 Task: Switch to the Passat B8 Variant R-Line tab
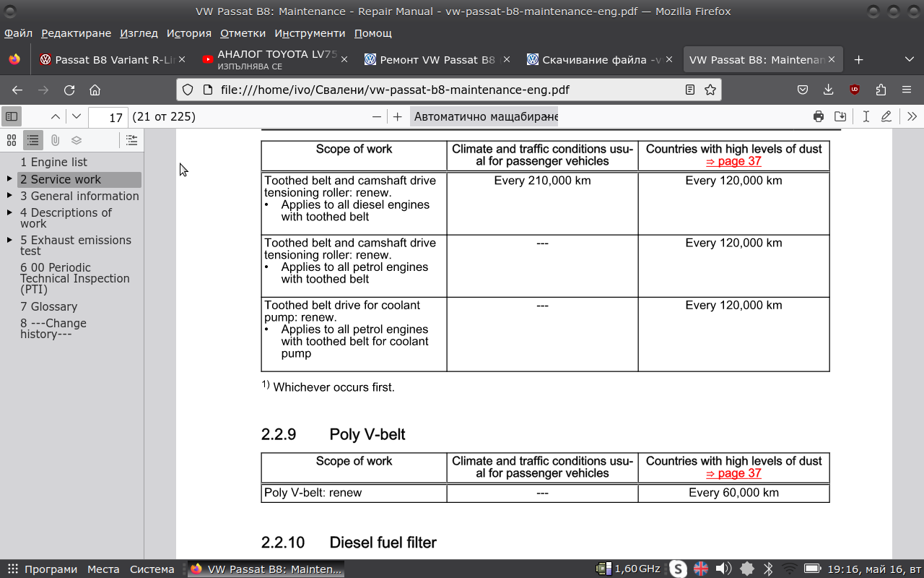tap(108, 60)
